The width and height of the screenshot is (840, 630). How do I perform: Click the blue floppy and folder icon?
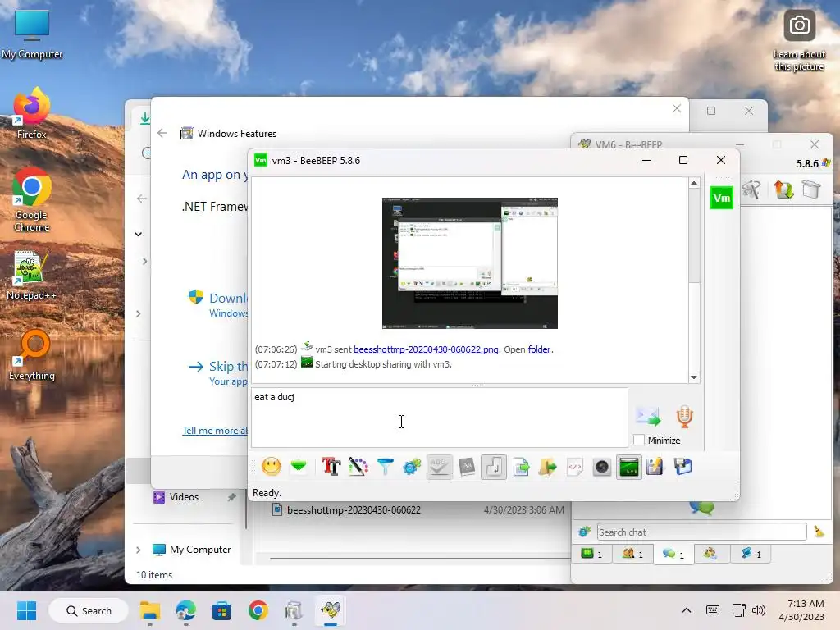[x=683, y=467]
